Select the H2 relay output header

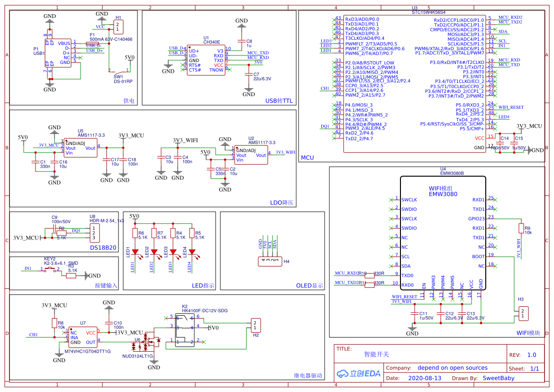coord(256,325)
